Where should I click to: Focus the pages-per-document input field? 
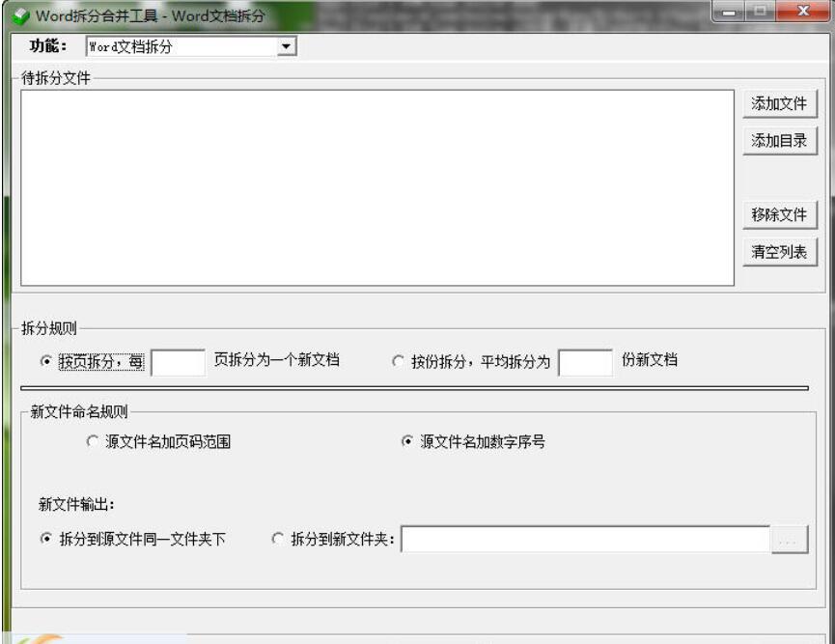pyautogui.click(x=178, y=362)
